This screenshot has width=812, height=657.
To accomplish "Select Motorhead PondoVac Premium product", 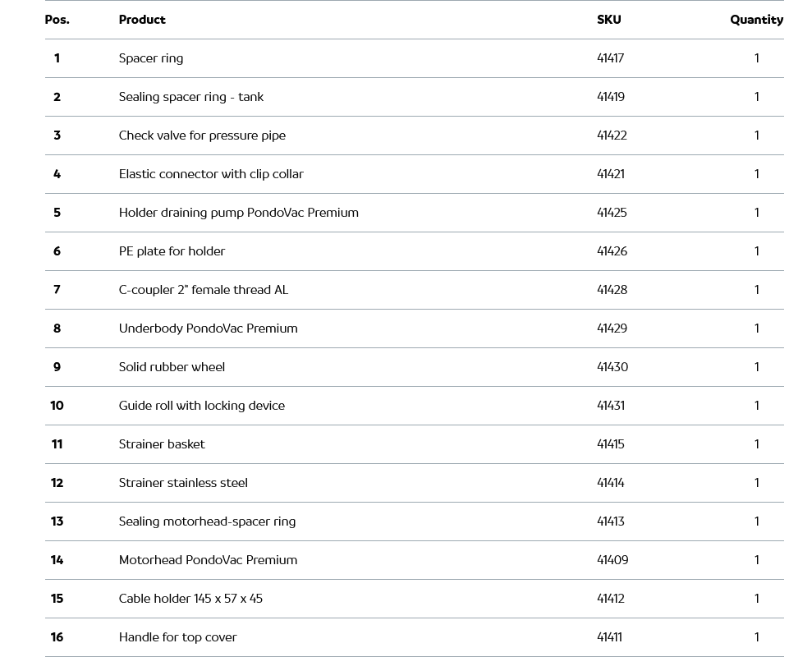I will click(x=208, y=560).
